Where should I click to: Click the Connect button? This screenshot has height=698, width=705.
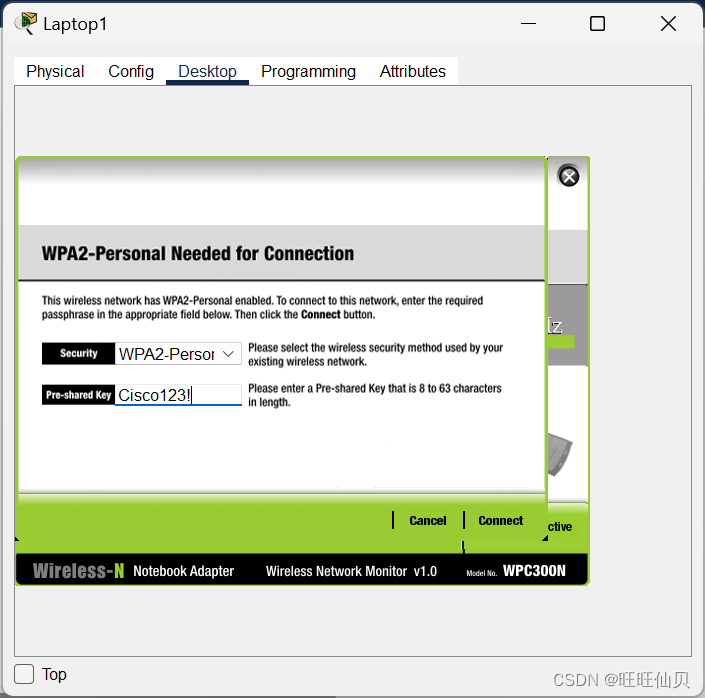(500, 521)
